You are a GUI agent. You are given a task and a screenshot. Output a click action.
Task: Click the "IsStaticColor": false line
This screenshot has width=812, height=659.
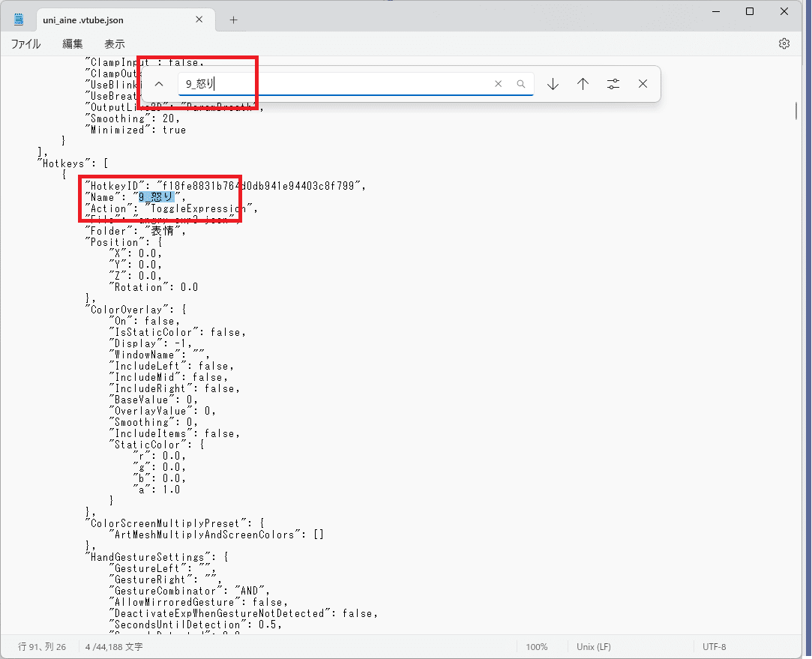[x=178, y=332]
